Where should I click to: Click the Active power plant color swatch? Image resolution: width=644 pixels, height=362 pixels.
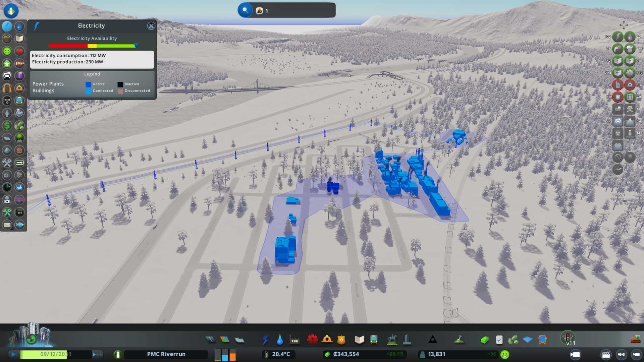click(88, 84)
